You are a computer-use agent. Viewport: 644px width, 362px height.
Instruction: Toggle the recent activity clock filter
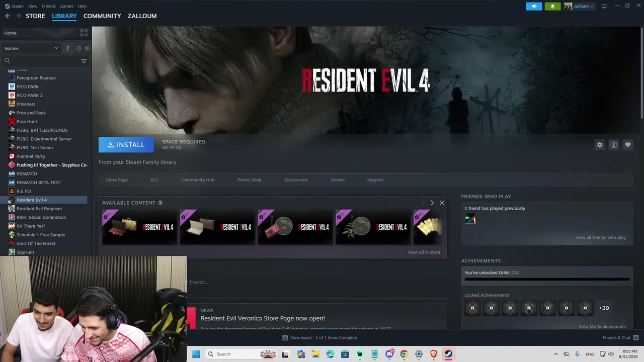coord(78,48)
